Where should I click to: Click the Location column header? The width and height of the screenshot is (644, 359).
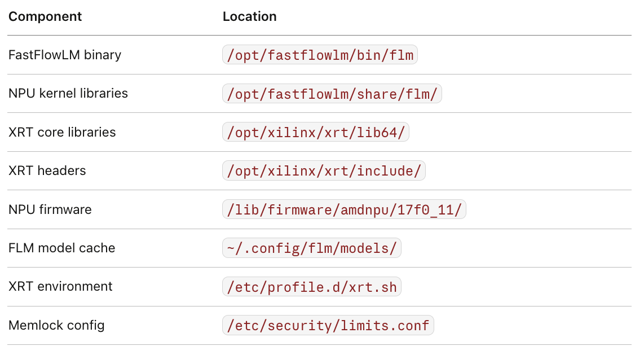pos(249,16)
